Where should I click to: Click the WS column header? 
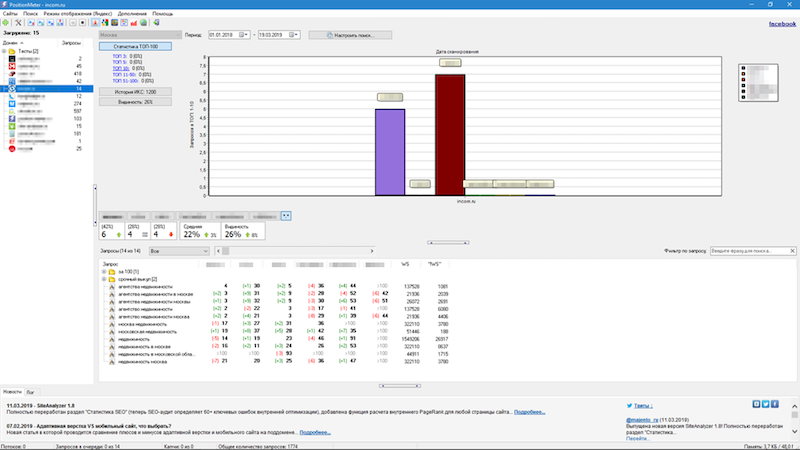(405, 264)
